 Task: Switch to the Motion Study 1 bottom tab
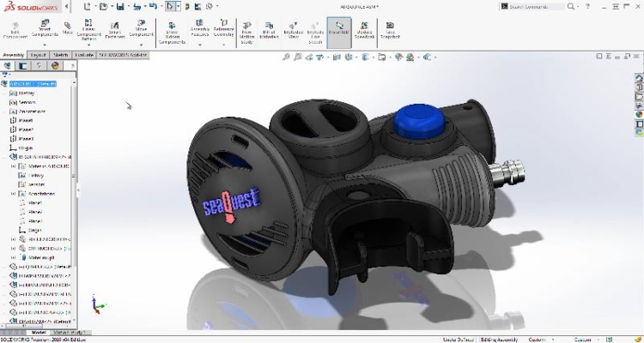point(69,333)
